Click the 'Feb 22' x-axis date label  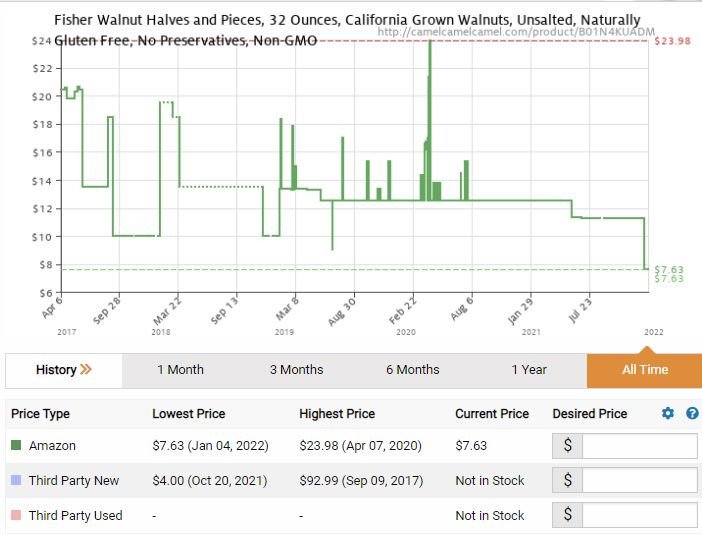point(402,310)
